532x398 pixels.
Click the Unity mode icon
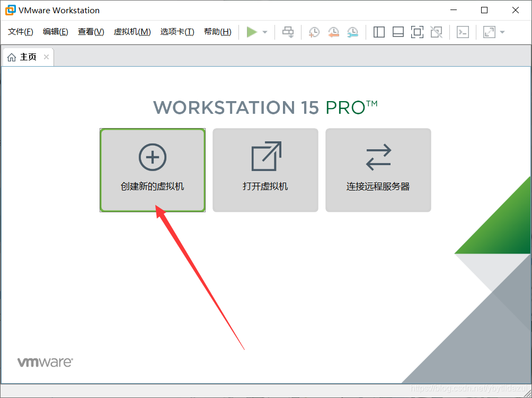436,32
